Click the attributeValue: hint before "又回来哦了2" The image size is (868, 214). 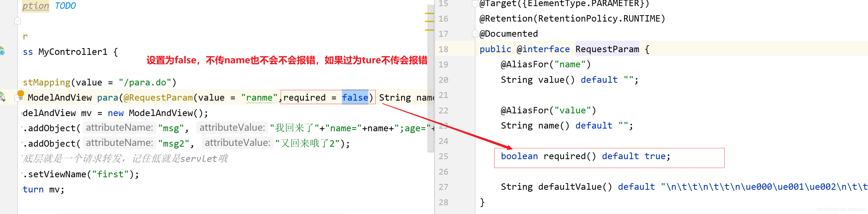click(238, 143)
